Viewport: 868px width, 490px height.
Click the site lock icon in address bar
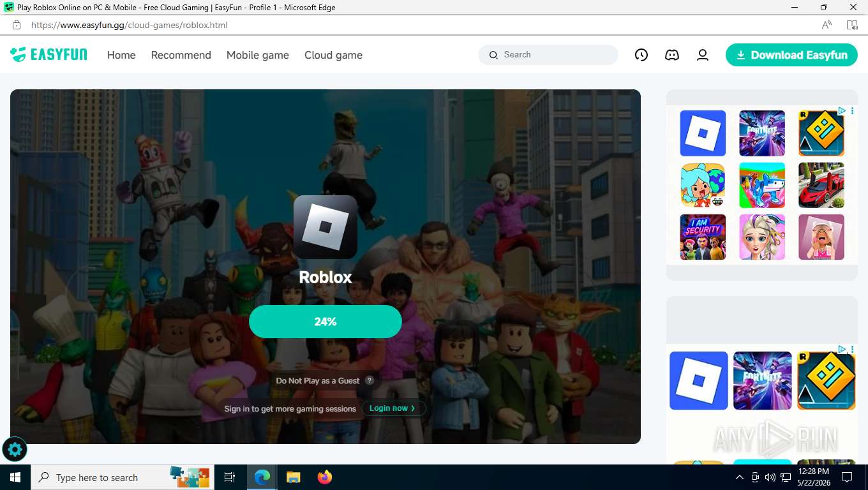point(17,25)
